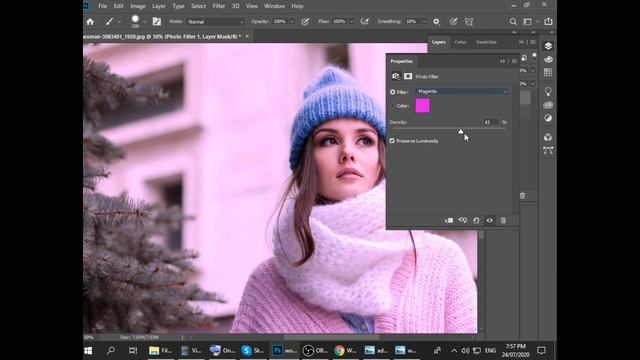Click the Home icon in options bar
640x360 pixels.
point(90,22)
